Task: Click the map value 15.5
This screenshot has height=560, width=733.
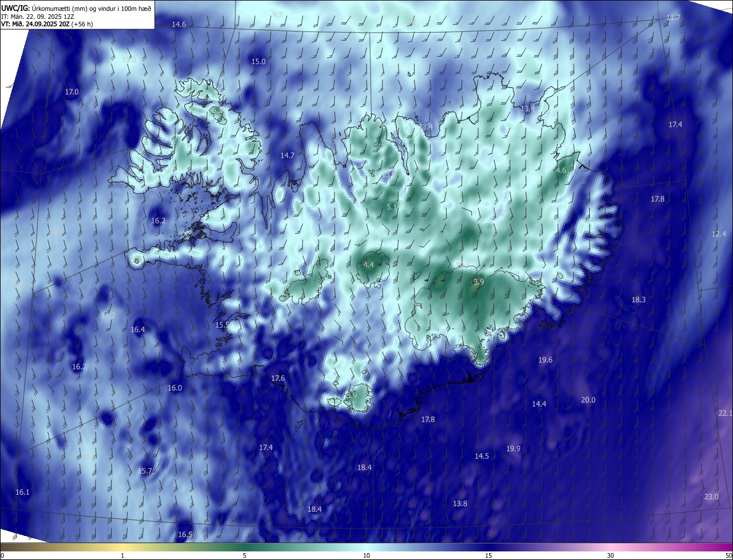Action: 222,325
